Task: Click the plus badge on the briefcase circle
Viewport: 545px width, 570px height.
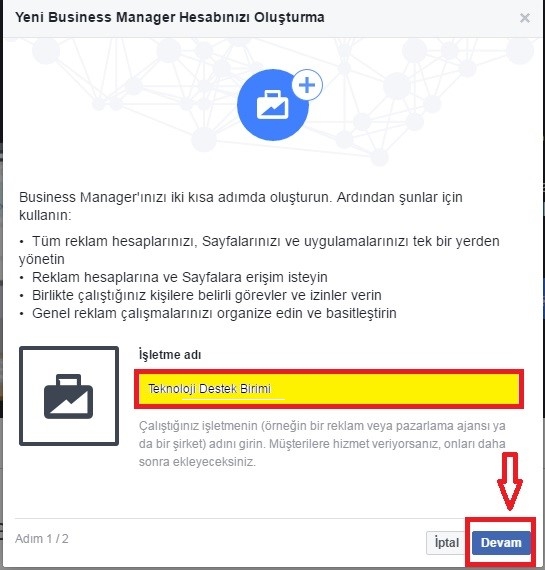Action: 307,85
